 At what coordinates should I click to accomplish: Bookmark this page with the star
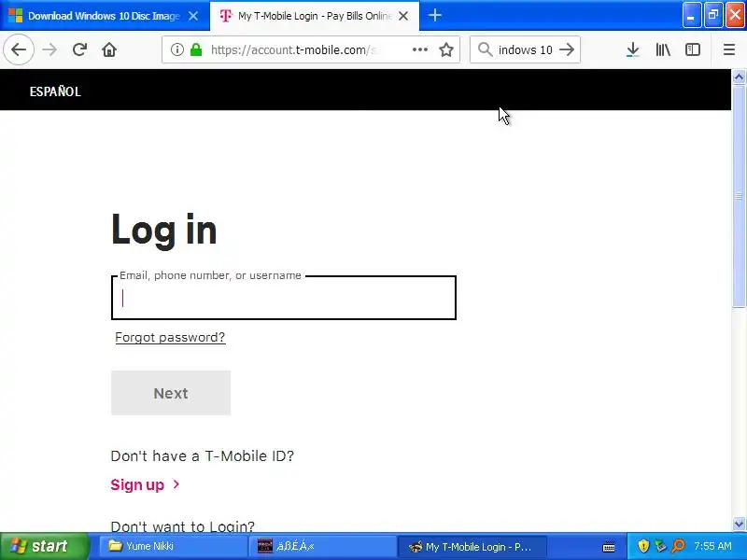point(446,49)
